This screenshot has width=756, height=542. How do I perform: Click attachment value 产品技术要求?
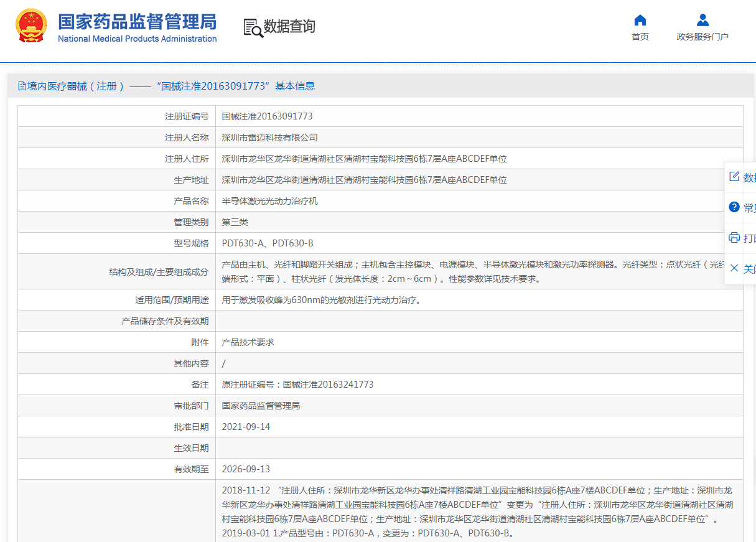248,342
